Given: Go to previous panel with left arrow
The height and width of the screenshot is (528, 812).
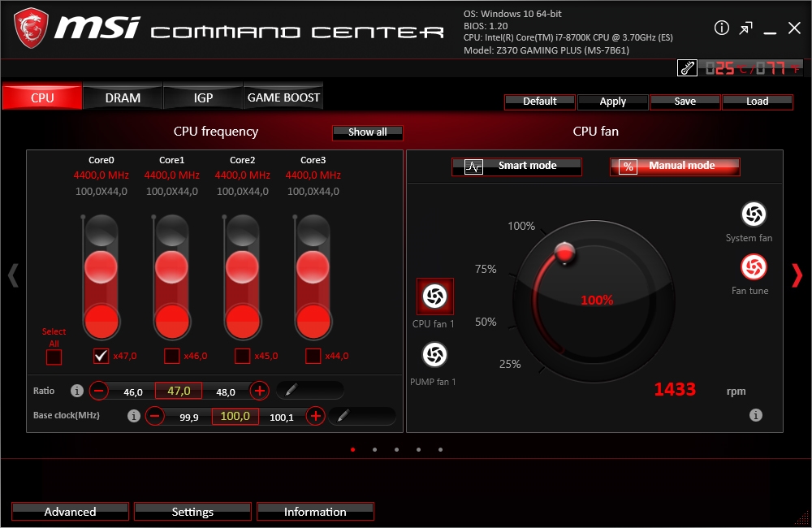Looking at the screenshot, I should pos(12,275).
